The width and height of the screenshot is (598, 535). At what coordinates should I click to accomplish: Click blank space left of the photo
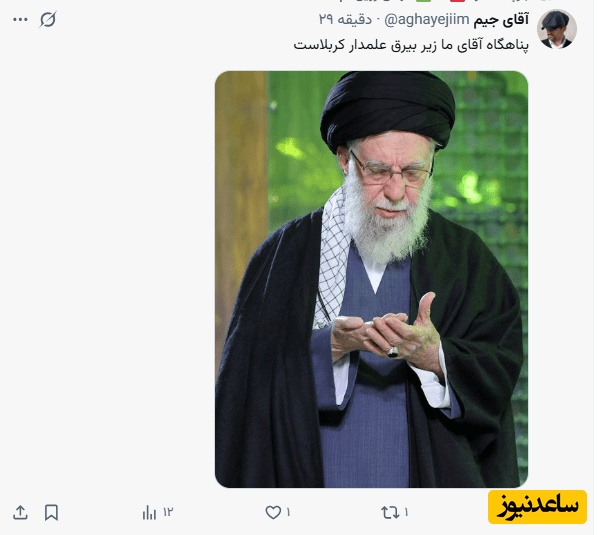click(x=107, y=278)
